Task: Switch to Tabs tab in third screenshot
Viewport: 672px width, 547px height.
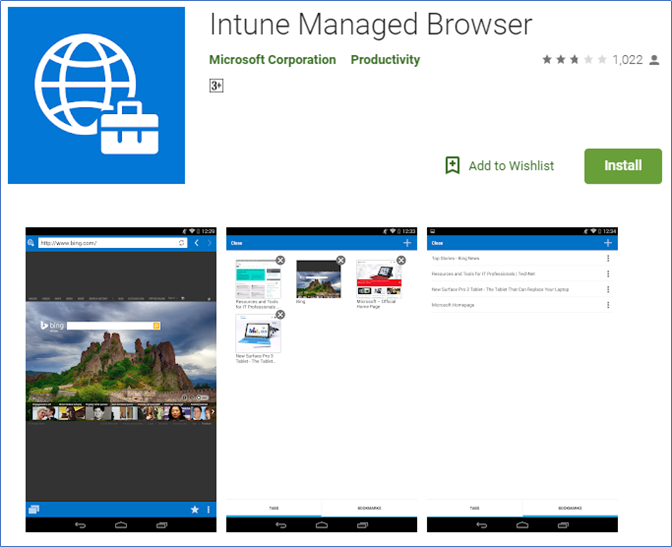Action: pos(474,508)
